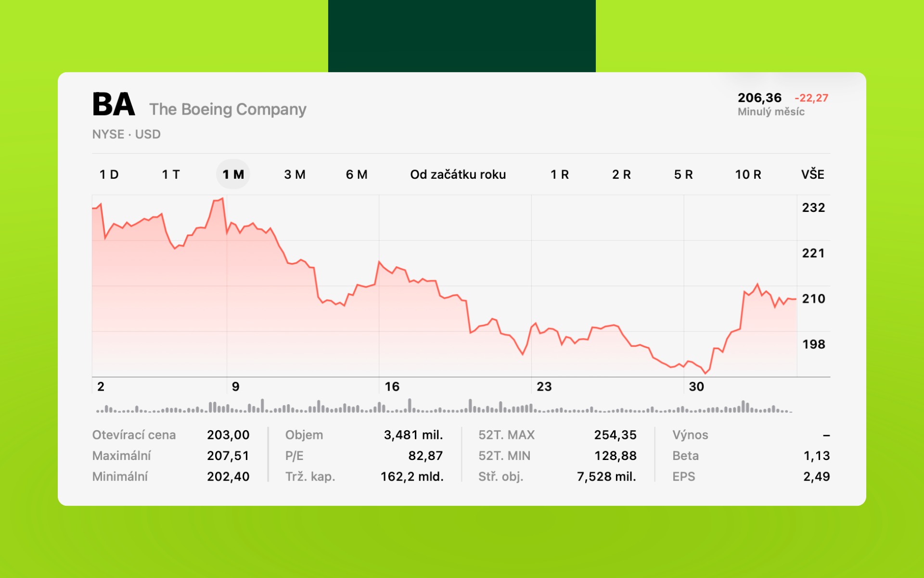Toggle the -22,27 price change value

[811, 98]
